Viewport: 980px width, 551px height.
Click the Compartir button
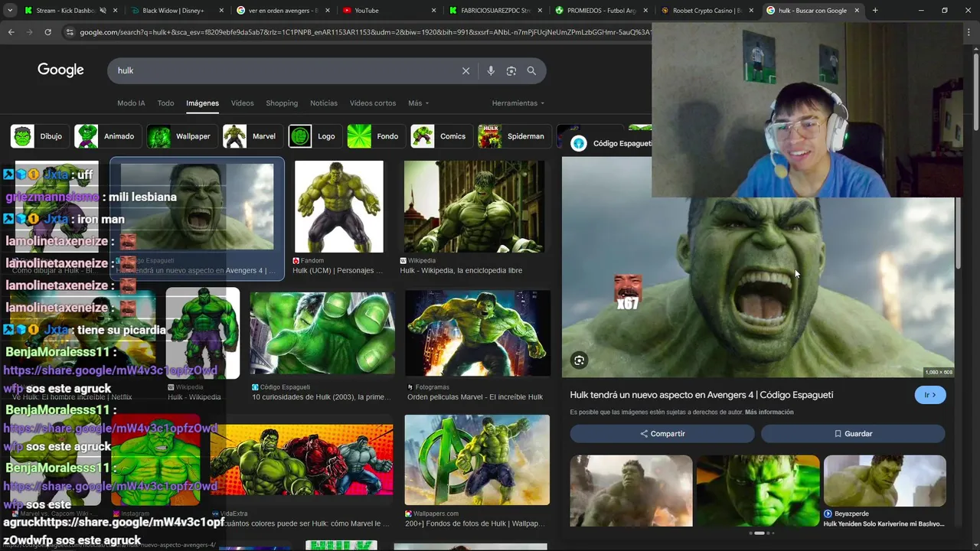pos(662,434)
